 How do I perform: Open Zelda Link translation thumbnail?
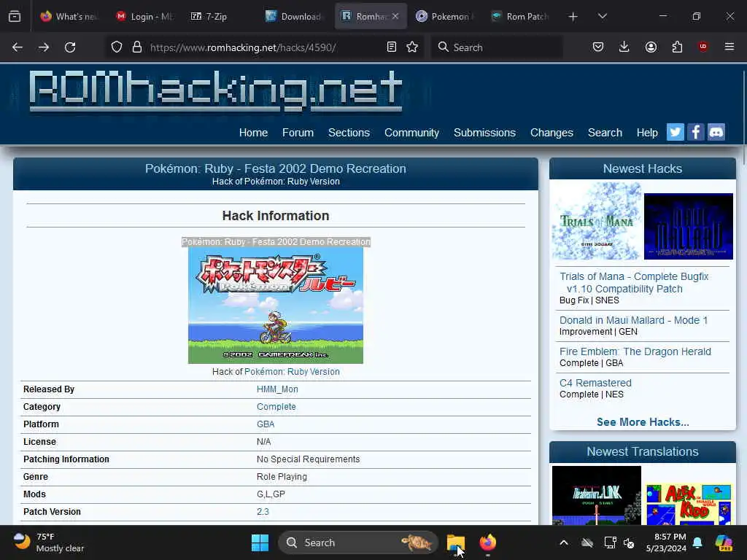tap(597, 496)
